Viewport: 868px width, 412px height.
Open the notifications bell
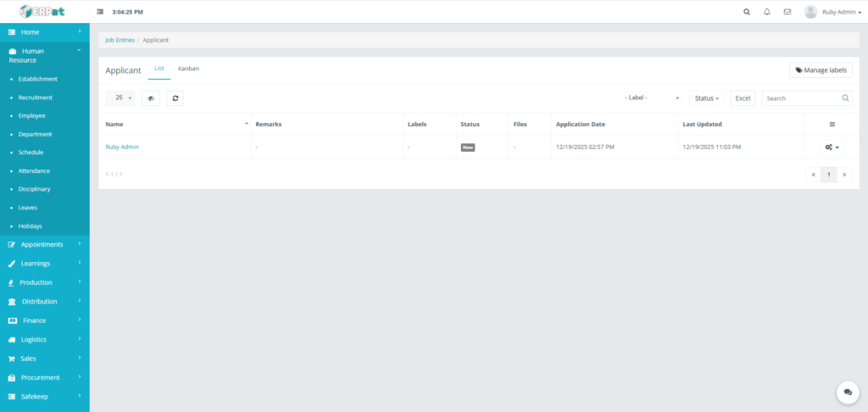click(767, 12)
